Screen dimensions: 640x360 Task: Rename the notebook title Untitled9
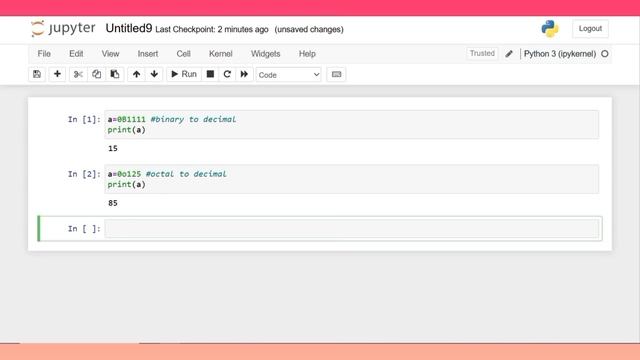pos(129,29)
